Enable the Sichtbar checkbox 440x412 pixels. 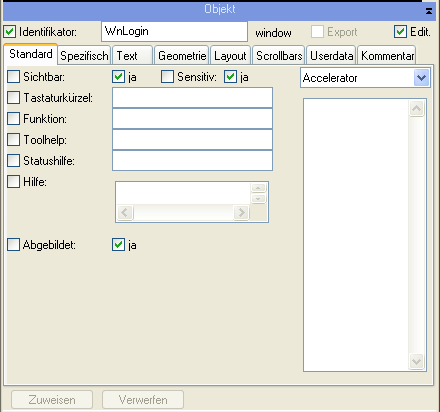pyautogui.click(x=13, y=77)
